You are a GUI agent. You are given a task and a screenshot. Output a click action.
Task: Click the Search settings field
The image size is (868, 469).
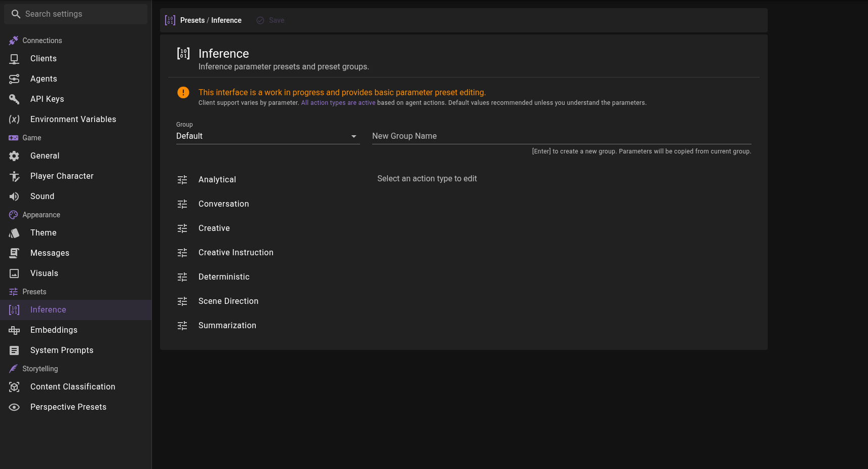tap(76, 14)
